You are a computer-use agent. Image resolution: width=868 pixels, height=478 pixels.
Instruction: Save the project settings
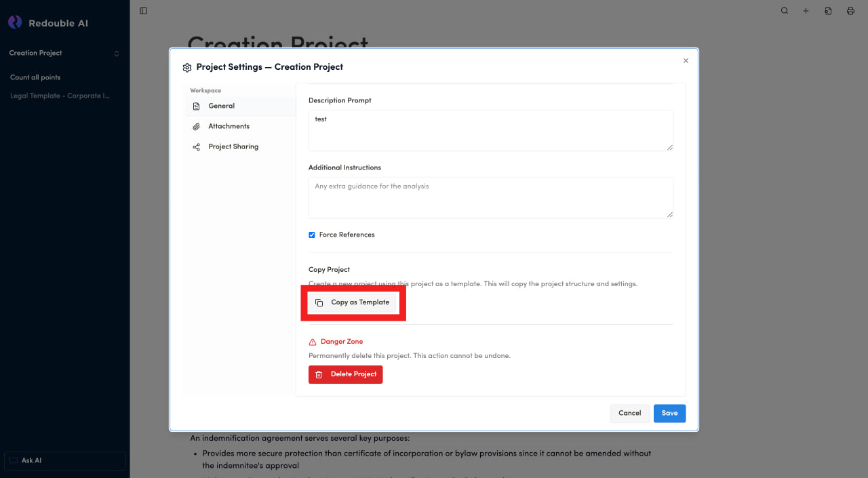coord(669,414)
